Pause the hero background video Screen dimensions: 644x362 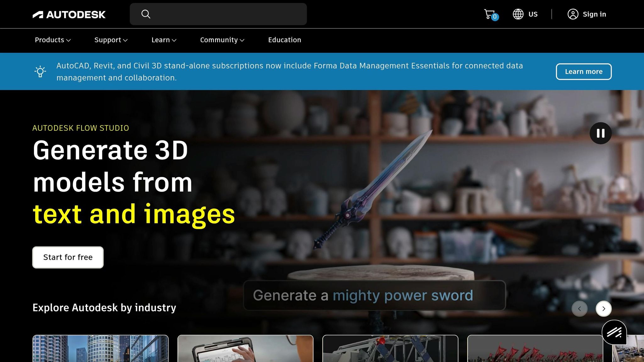point(601,133)
